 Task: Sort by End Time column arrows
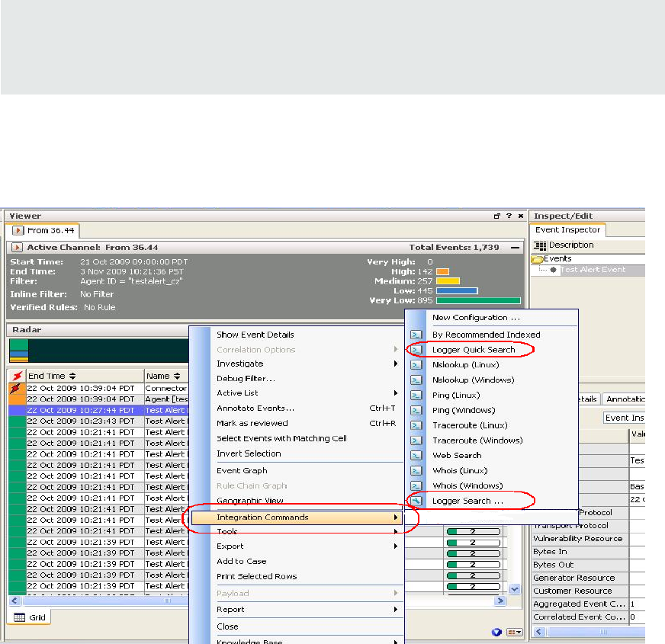[72, 376]
